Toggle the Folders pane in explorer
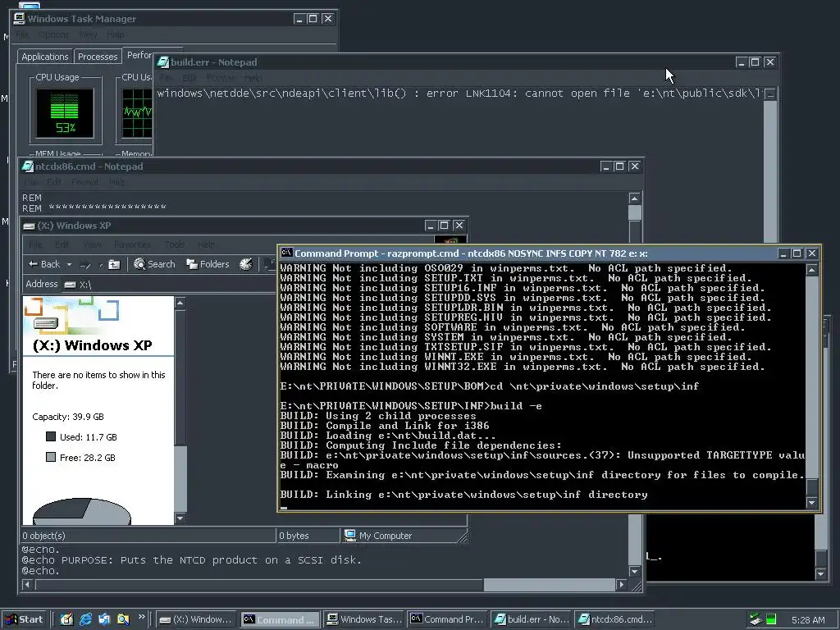This screenshot has height=630, width=840. [x=208, y=264]
